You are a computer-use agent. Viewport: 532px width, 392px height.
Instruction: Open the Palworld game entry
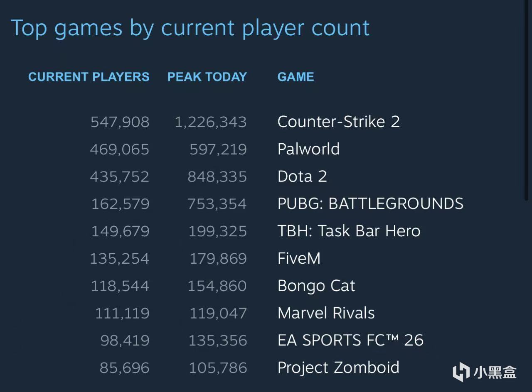point(308,149)
